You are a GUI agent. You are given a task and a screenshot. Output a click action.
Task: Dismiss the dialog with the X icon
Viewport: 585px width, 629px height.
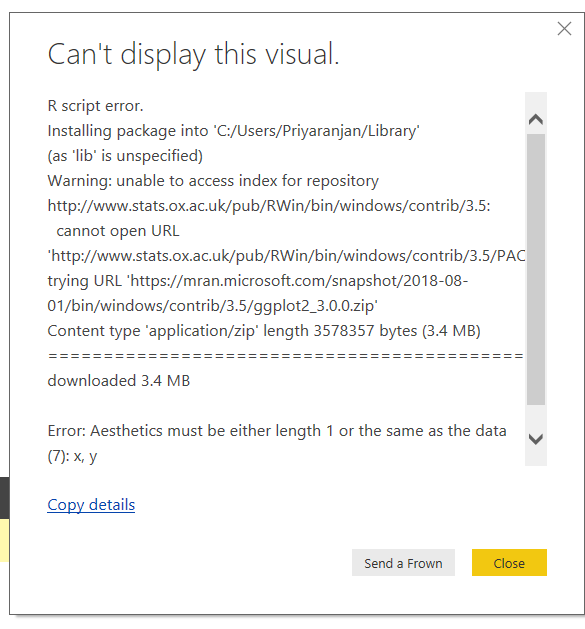click(564, 29)
